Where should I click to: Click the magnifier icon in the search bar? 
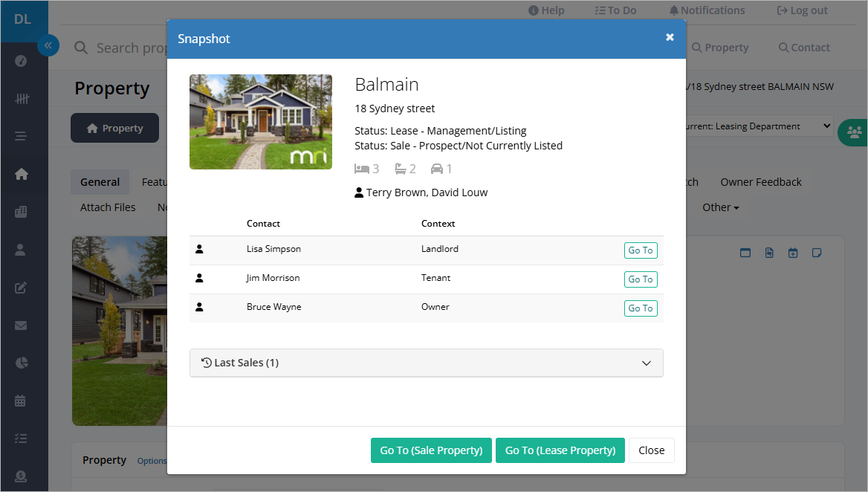81,48
